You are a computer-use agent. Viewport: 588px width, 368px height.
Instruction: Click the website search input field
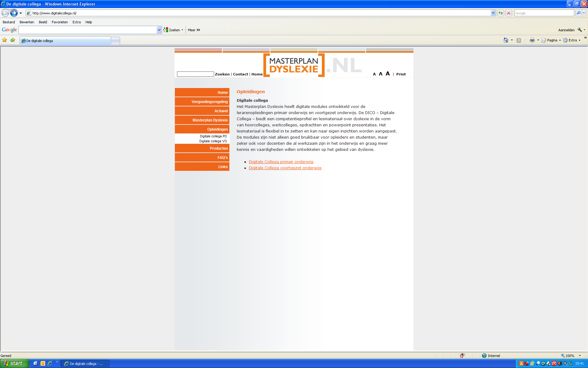pos(195,74)
